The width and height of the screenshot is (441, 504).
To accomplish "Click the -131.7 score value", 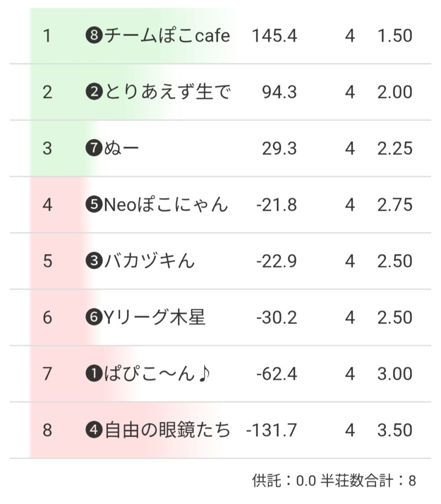I will coord(272,431).
